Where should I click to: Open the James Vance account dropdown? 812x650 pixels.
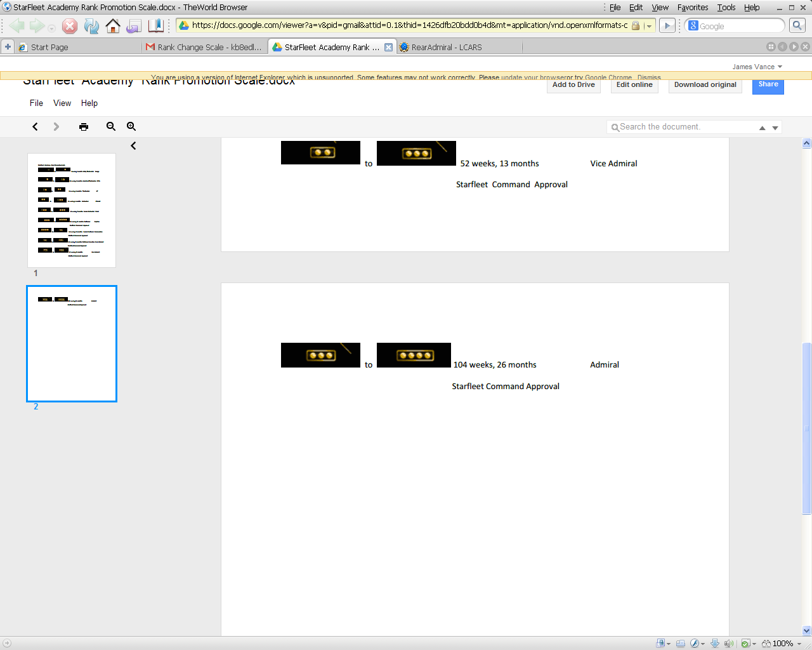757,67
